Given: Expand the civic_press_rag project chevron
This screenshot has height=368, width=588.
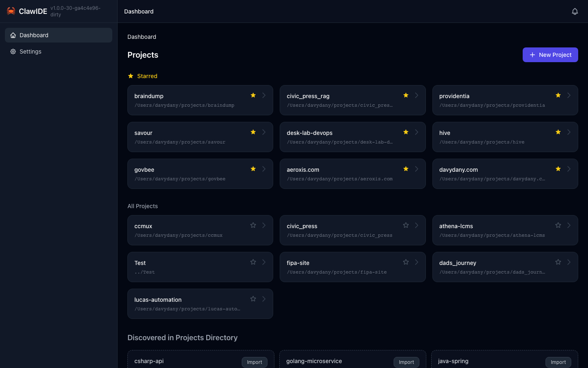Looking at the screenshot, I should [x=416, y=95].
